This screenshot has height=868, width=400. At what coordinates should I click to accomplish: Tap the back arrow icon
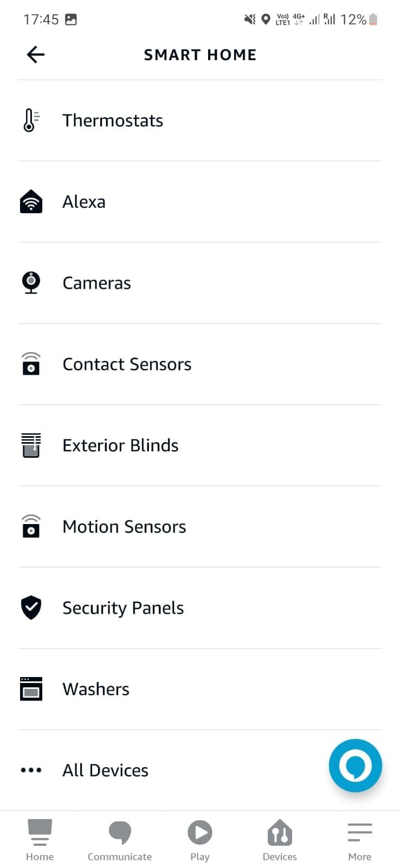tap(36, 55)
